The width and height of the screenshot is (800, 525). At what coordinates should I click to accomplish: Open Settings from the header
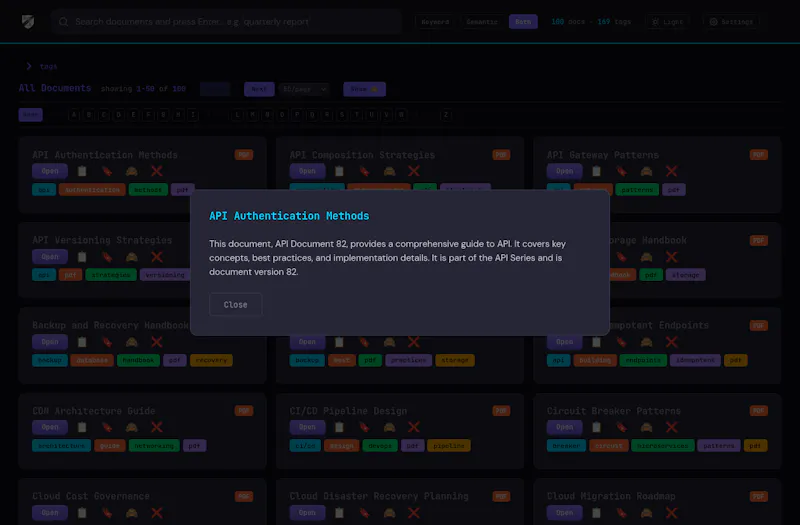point(731,22)
